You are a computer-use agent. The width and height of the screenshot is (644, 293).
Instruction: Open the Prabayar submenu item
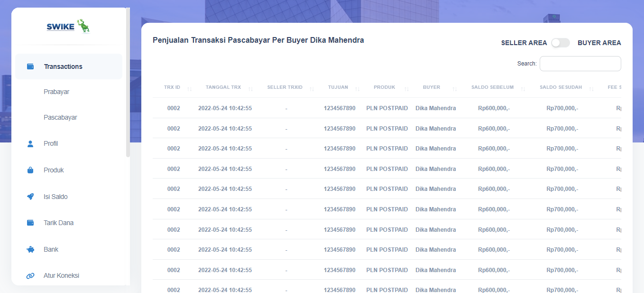pos(56,92)
